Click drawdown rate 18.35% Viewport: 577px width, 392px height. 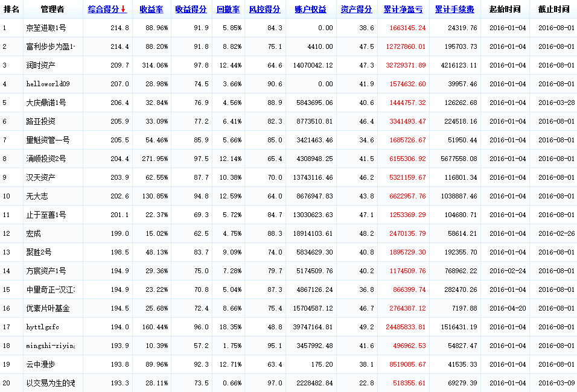click(231, 327)
